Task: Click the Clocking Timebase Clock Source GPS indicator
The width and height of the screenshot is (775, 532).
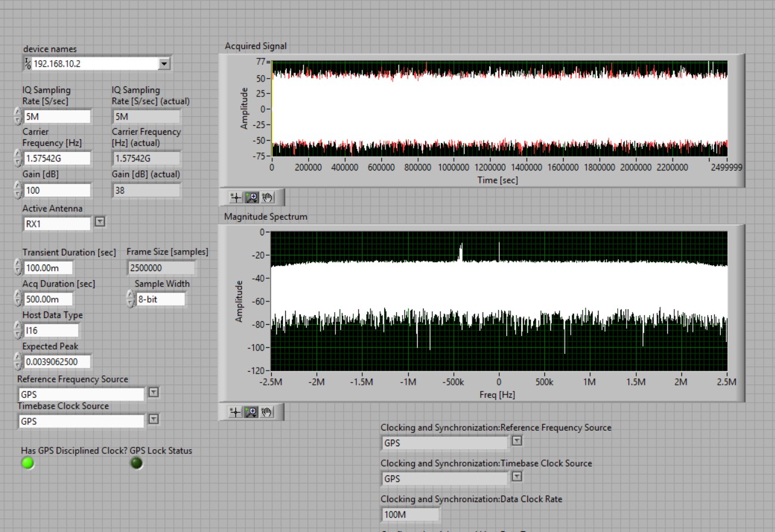Action: (x=445, y=478)
